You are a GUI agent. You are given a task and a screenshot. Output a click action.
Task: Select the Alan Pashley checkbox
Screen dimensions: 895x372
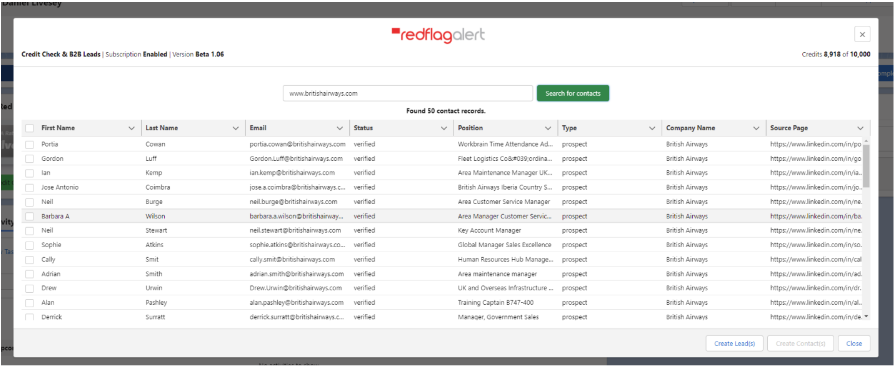pos(30,302)
